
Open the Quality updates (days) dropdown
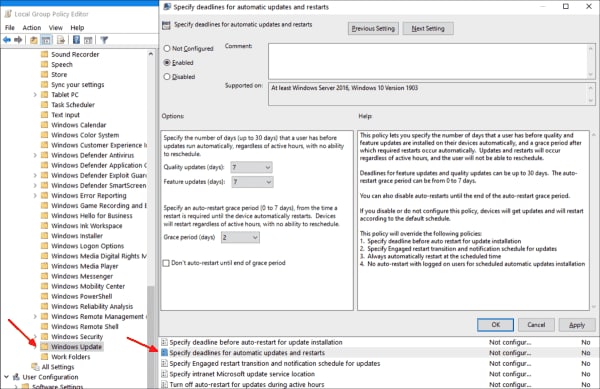point(251,167)
